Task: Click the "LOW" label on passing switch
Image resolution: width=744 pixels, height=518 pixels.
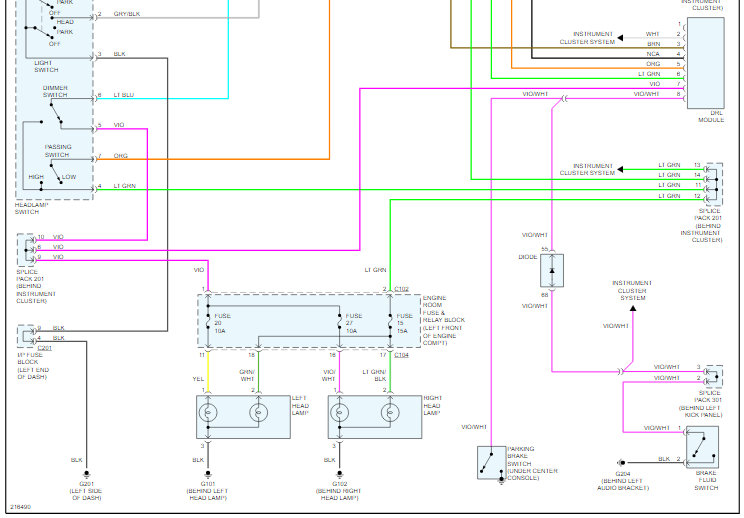Action: point(69,176)
